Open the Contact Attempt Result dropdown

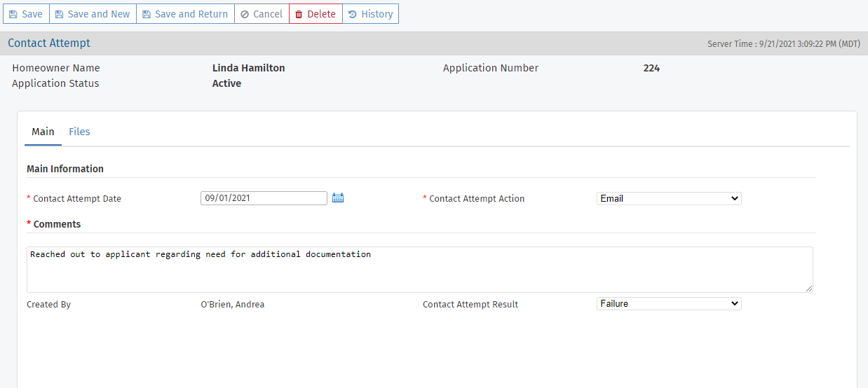pyautogui.click(x=668, y=303)
